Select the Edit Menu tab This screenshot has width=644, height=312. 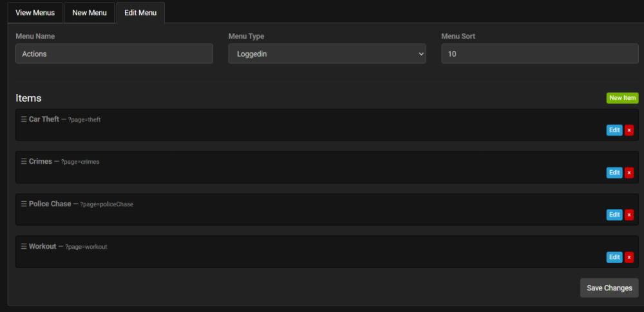tap(140, 12)
